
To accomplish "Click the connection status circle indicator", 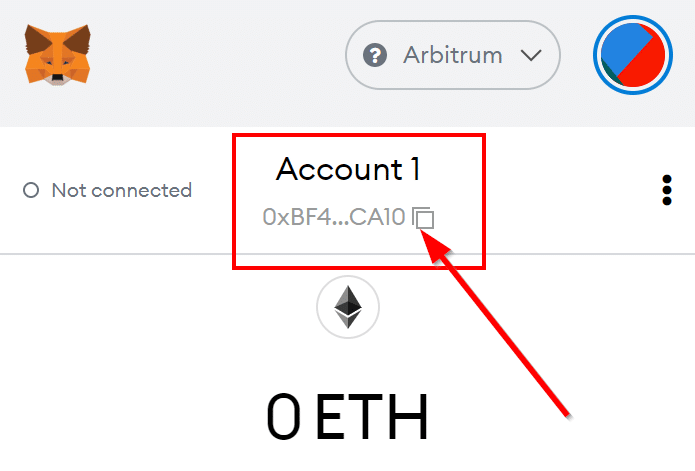I will pos(31,190).
